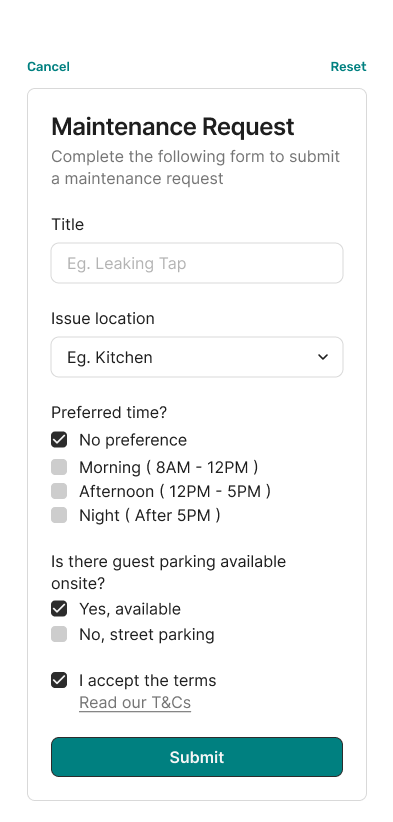Click the Eg. Kitchen placeholder text
This screenshot has width=393, height=822.
110,358
